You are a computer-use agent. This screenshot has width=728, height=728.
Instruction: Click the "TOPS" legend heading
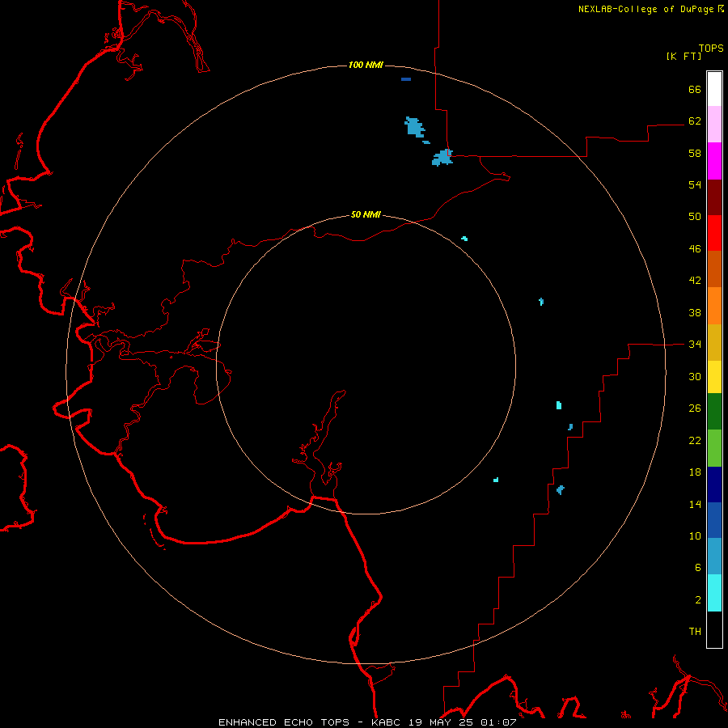coord(711,48)
